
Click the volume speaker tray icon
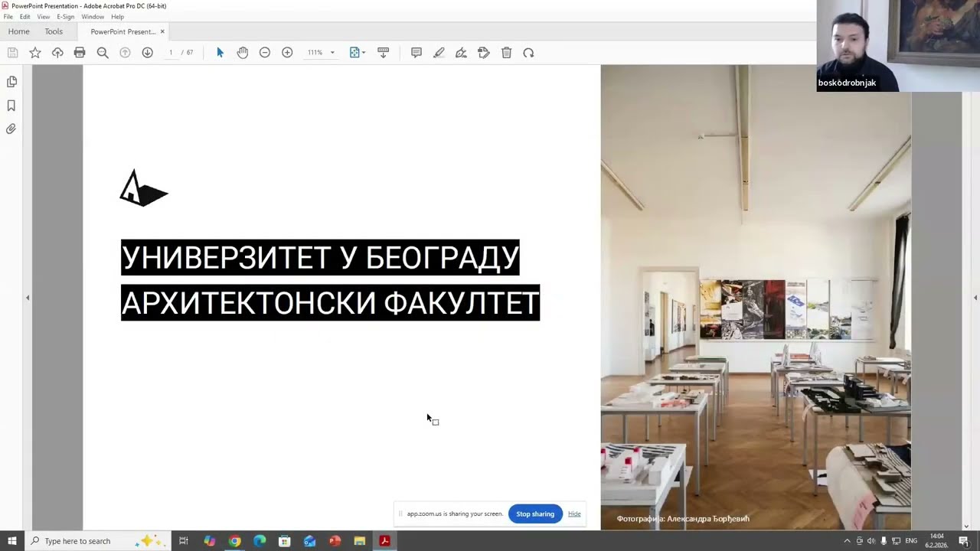pyautogui.click(x=871, y=541)
